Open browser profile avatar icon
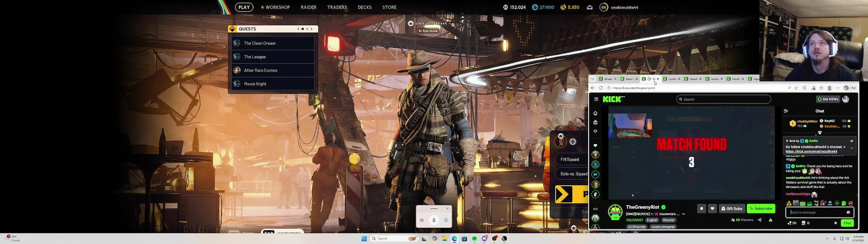Viewport: 868px width, 244px height. coord(829,88)
